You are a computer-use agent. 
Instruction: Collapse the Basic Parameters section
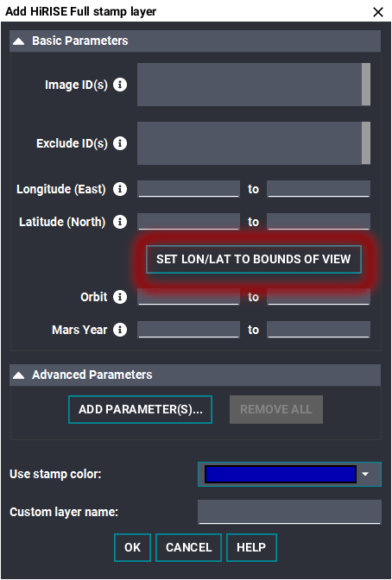click(x=18, y=41)
